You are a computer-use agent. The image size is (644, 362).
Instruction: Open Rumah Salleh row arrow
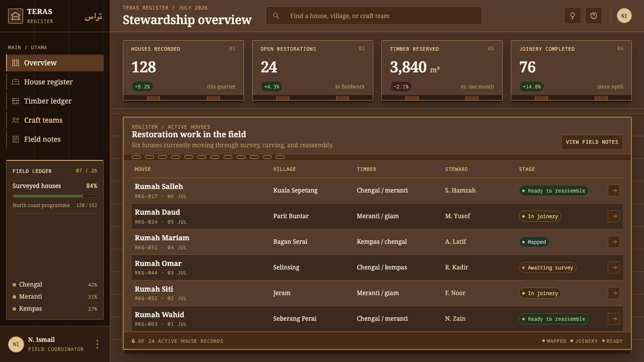[x=614, y=191]
